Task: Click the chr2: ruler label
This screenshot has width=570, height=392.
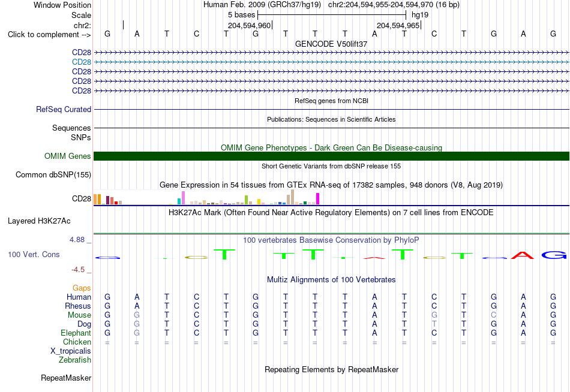Action: click(x=83, y=25)
